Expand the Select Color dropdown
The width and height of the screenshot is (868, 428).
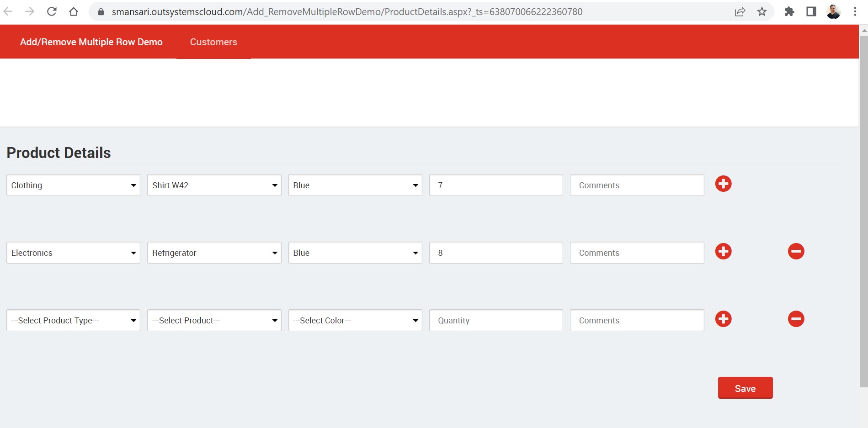tap(355, 320)
